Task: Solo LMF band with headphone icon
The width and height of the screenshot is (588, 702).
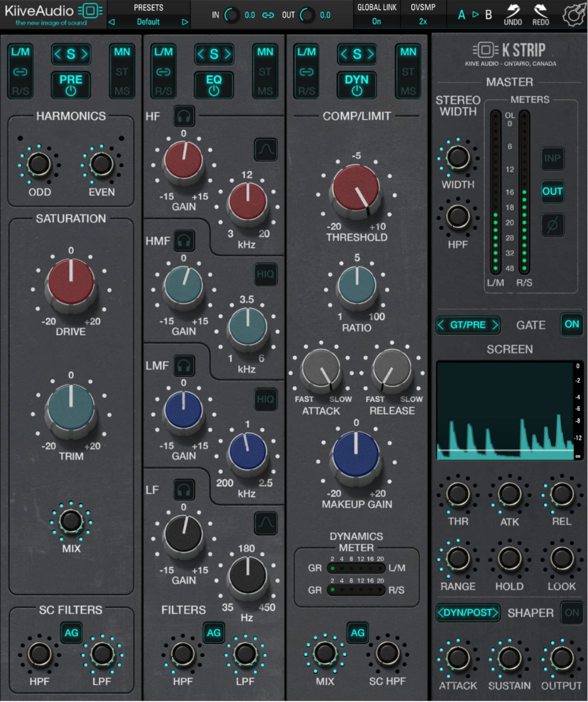Action: coord(184,365)
